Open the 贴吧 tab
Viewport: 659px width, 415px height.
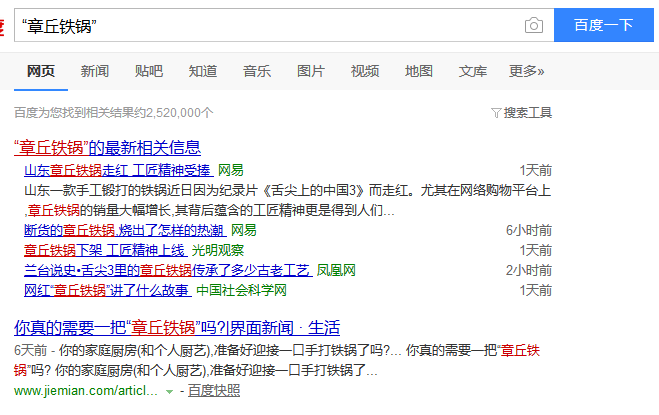pos(149,71)
